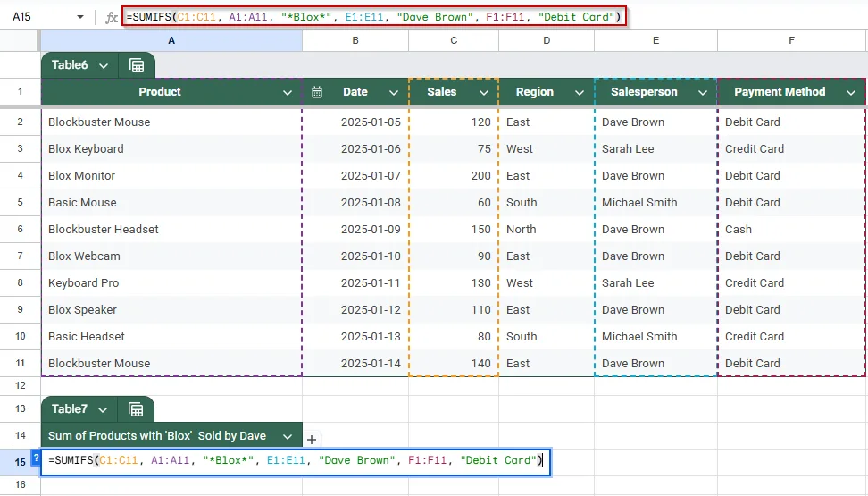Screen dimensions: 868x496
Task: Select the Blockbuster Headset cell
Action: (171, 230)
